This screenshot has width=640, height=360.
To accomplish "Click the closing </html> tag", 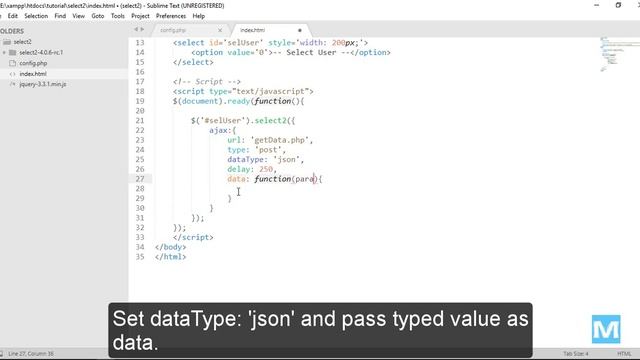I will [171, 257].
